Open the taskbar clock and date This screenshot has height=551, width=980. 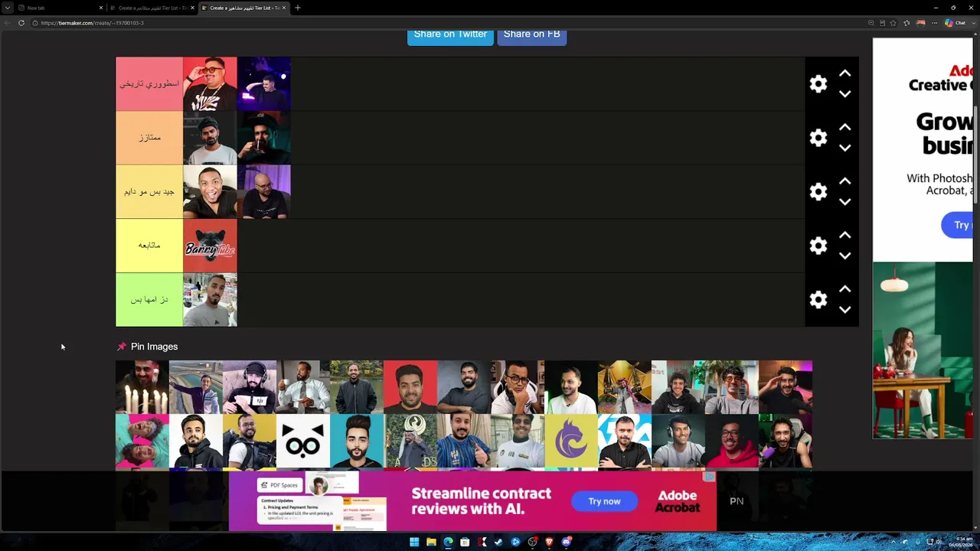pos(959,542)
